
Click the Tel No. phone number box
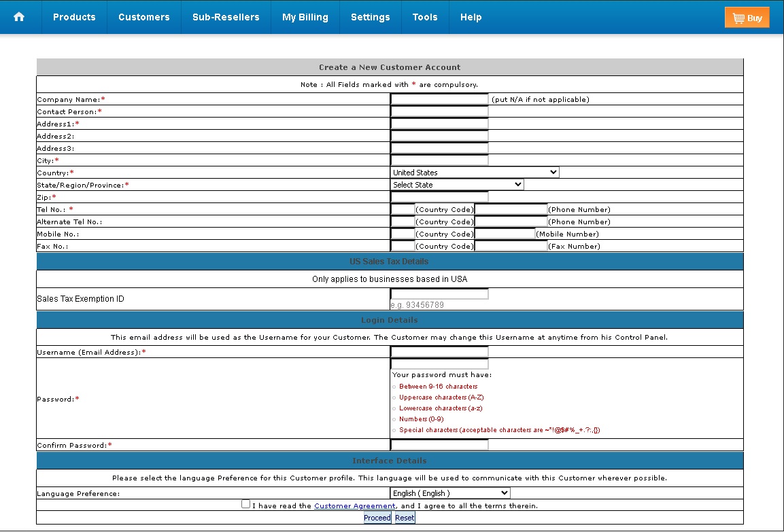511,209
